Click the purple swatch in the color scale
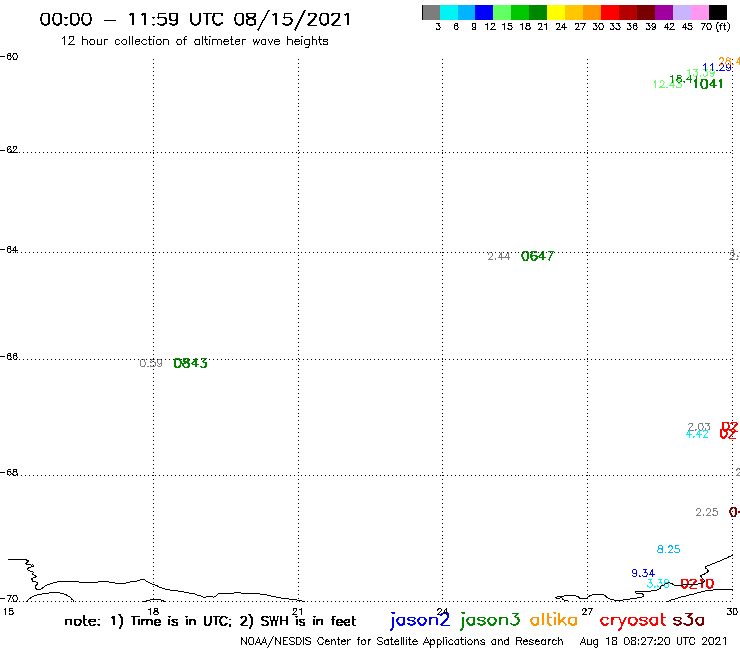740x650 pixels. pos(664,12)
